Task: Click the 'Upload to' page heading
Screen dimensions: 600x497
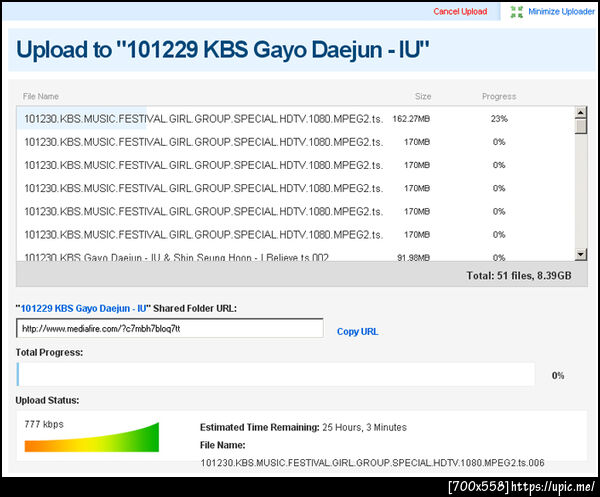Action: pyautogui.click(x=222, y=50)
